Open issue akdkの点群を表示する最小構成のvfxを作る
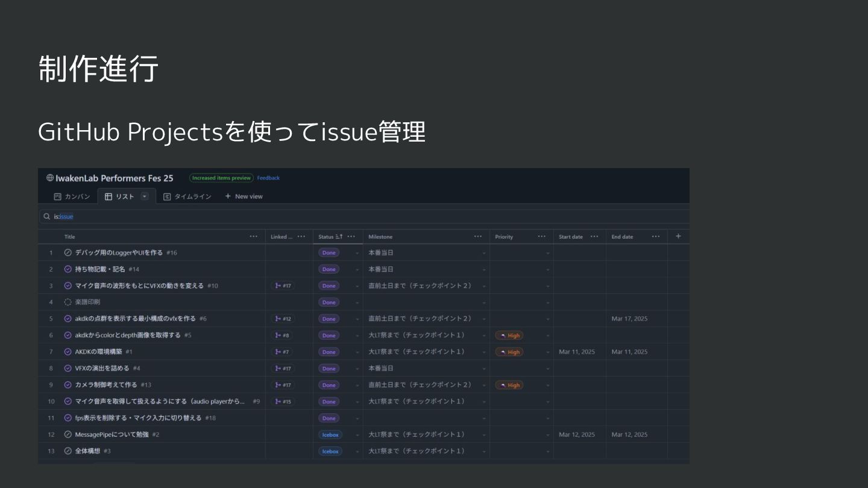Screen dimensions: 868x488 136,319
